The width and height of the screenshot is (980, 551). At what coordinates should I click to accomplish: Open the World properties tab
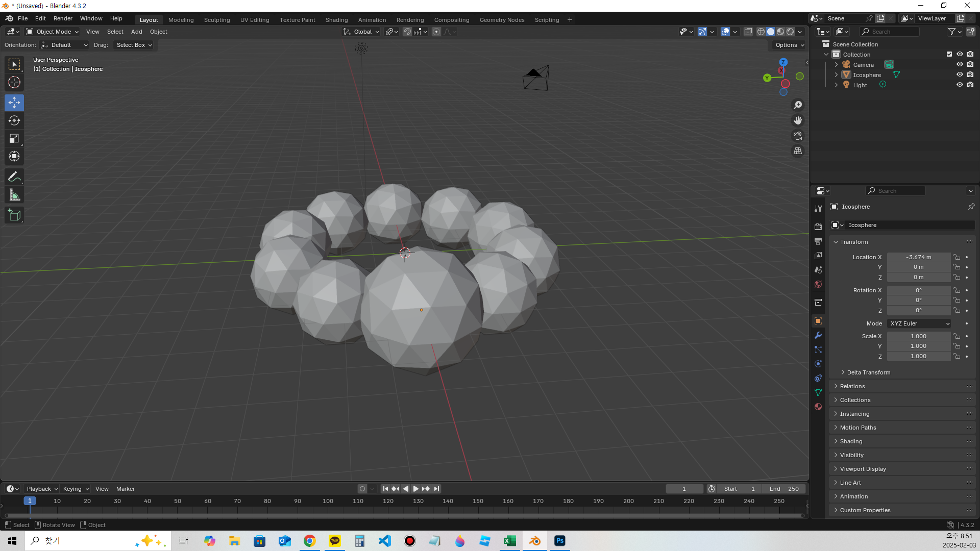tap(818, 284)
